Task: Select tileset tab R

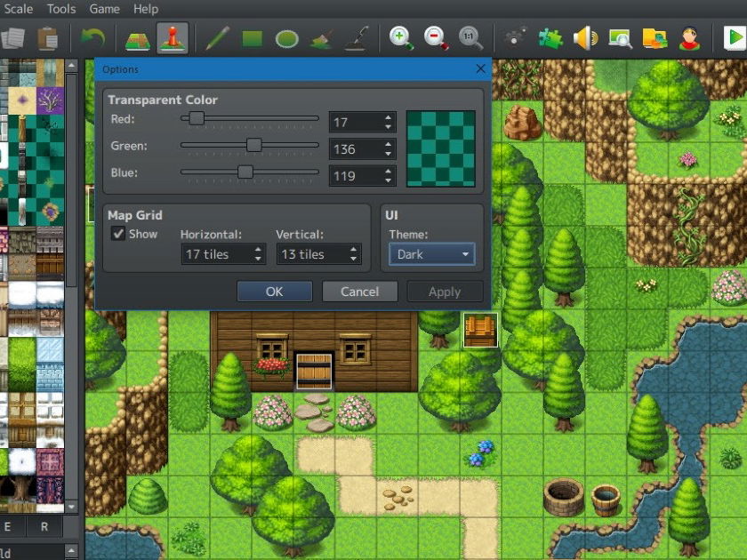Action: tap(44, 526)
